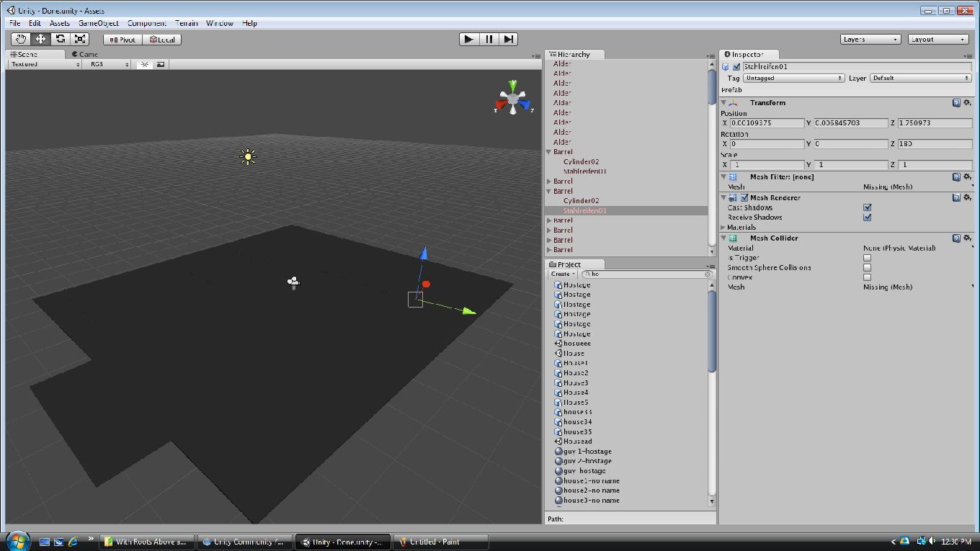Select the Rotate tool

(x=60, y=39)
